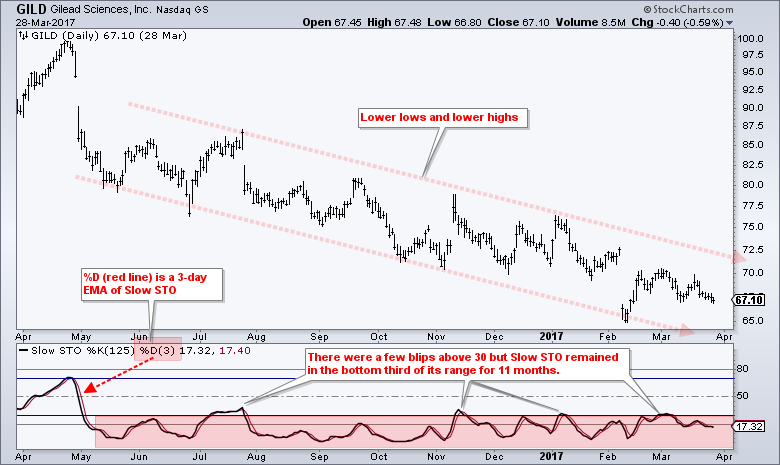Click the 82.5 price axis label
The height and width of the screenshot is (465, 780).
tap(753, 165)
